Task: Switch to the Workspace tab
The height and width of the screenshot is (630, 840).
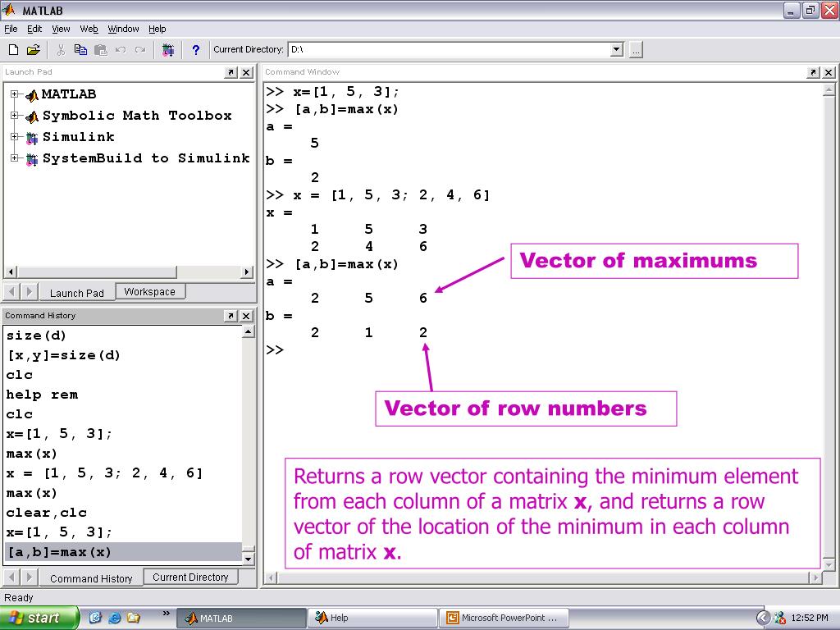Action: (x=150, y=291)
